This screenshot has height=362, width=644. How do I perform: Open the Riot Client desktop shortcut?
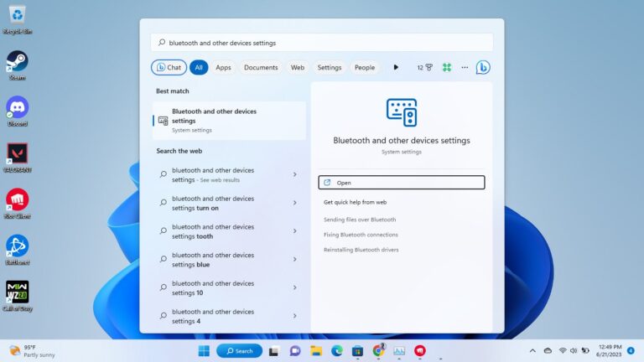[17, 200]
